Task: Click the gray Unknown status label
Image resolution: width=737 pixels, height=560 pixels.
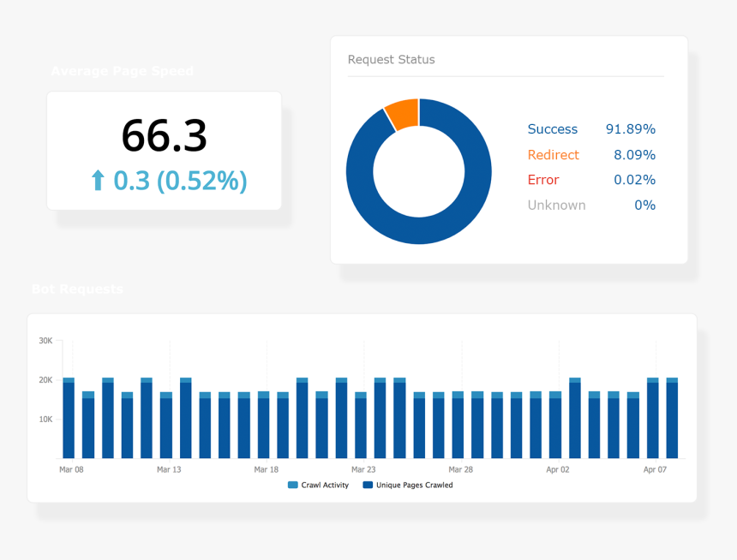Action: pos(556,206)
